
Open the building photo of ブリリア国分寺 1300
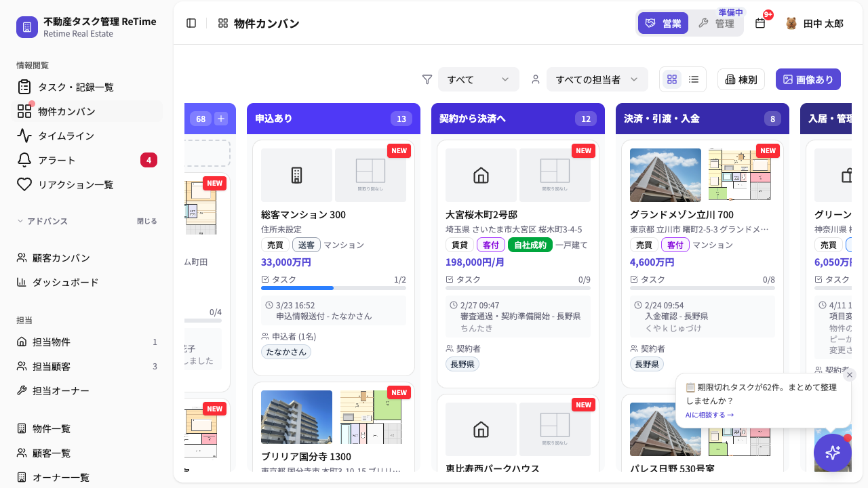coord(296,417)
